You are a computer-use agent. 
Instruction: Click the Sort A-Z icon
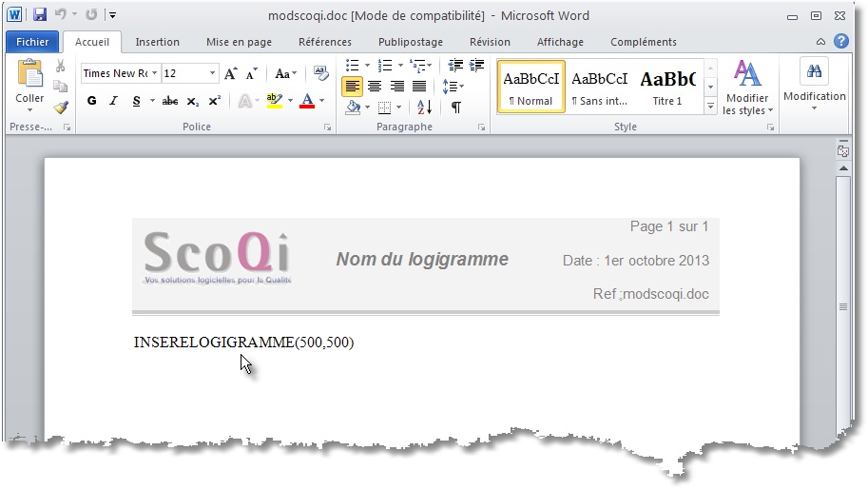click(424, 108)
